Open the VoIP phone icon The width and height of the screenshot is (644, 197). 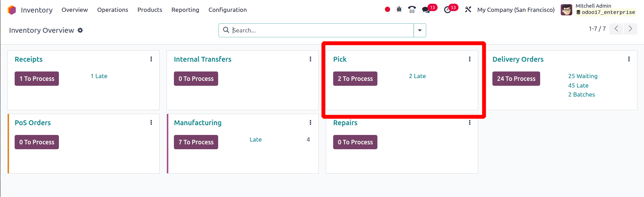[412, 9]
